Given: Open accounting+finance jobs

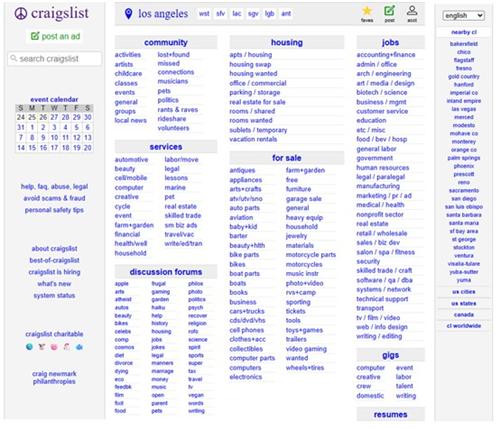Looking at the screenshot, I should [x=386, y=55].
